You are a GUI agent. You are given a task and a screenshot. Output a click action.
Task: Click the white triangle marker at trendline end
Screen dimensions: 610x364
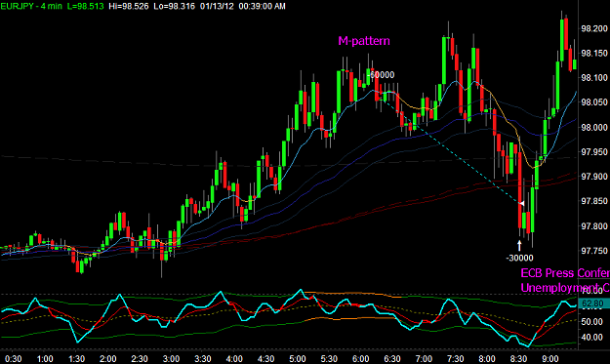(522, 203)
